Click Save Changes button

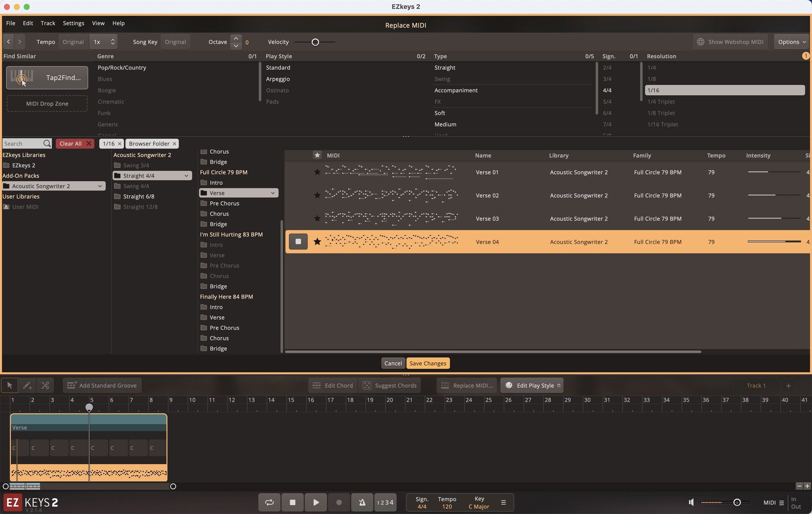428,363
